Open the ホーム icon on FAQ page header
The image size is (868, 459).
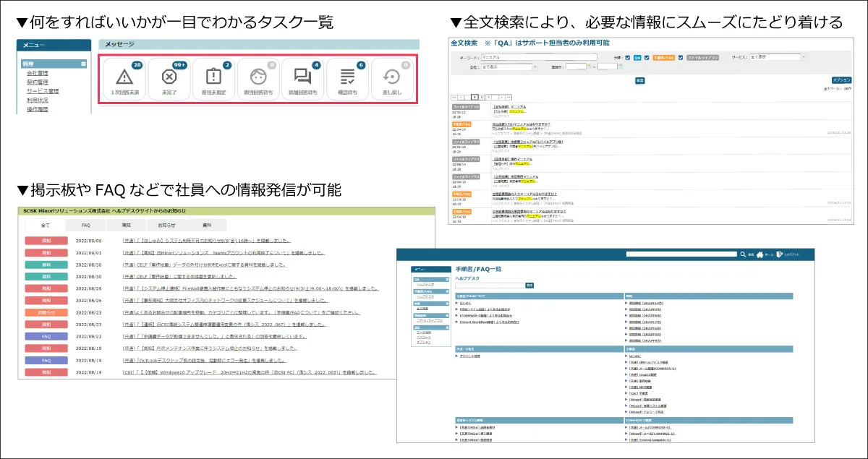click(x=760, y=254)
